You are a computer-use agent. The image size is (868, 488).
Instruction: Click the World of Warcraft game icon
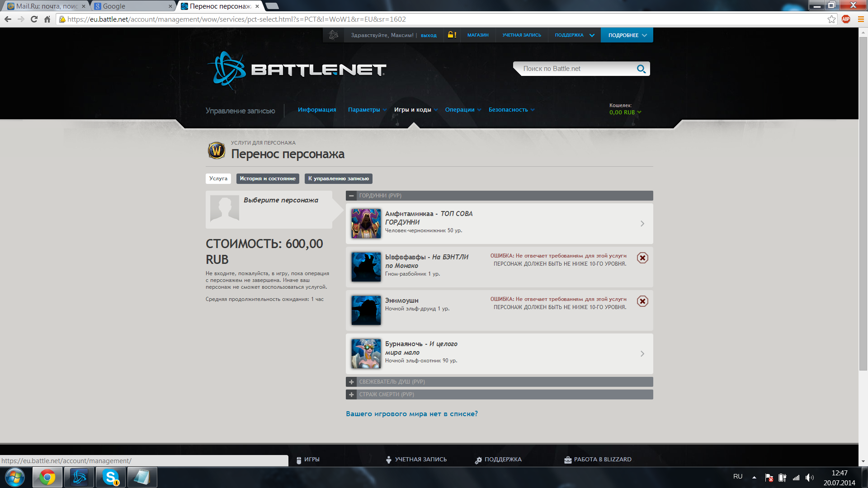217,150
